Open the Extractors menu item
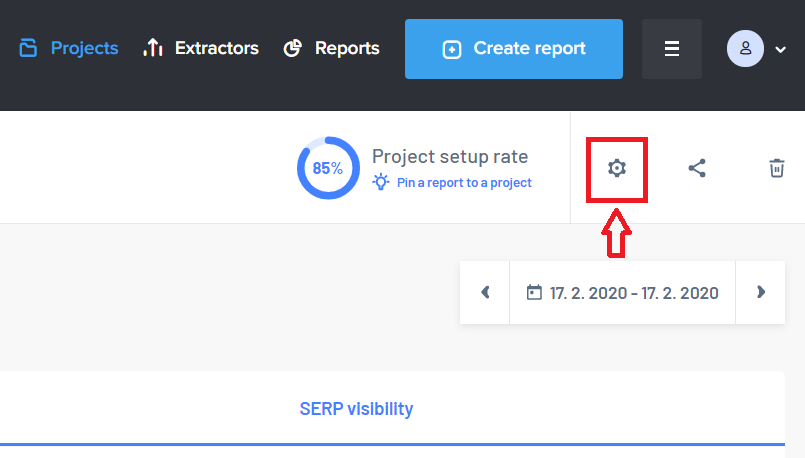This screenshot has width=805, height=458. pos(201,48)
